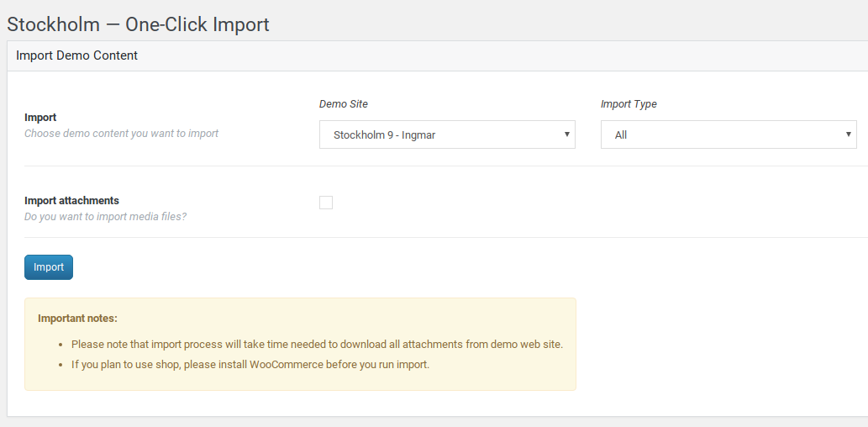Click the Important notes heading

[x=77, y=319]
